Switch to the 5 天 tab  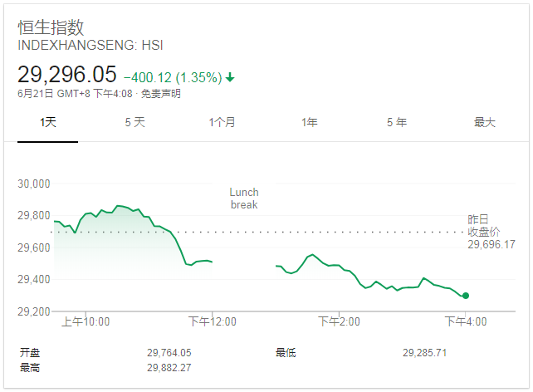[135, 122]
